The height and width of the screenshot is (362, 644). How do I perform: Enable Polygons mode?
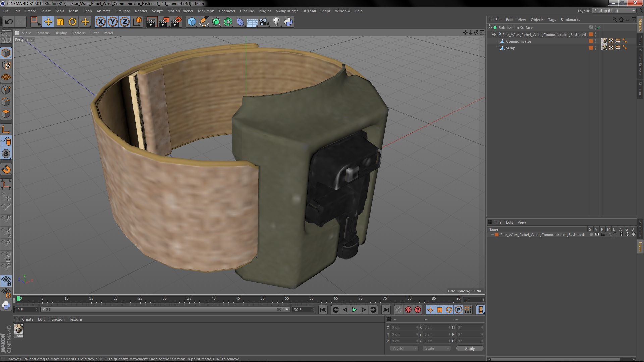click(6, 114)
